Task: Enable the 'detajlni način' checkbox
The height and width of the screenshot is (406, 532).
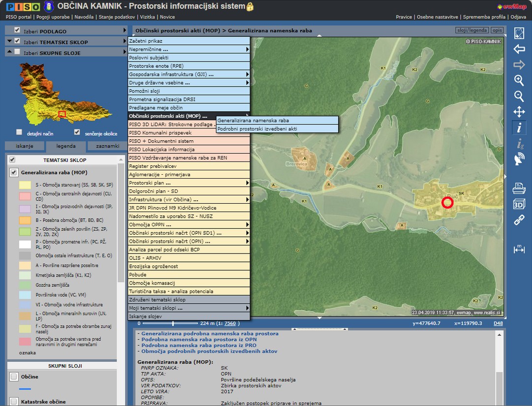Action: point(19,132)
